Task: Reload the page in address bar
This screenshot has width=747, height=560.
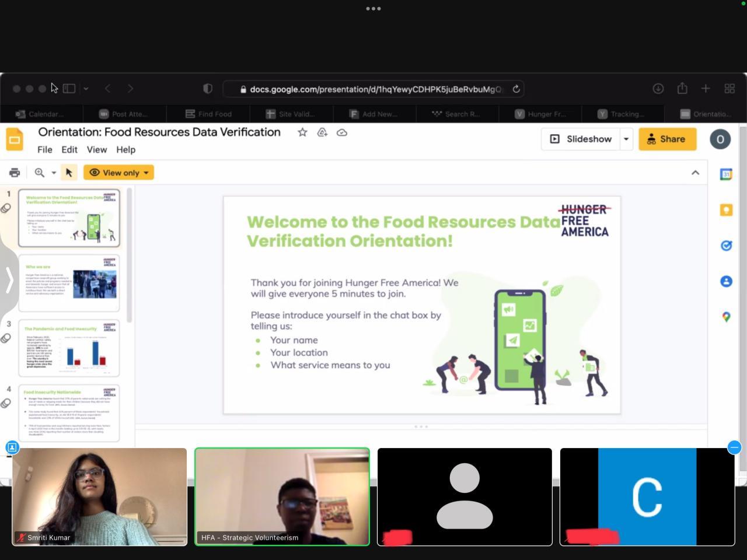Action: coord(516,89)
